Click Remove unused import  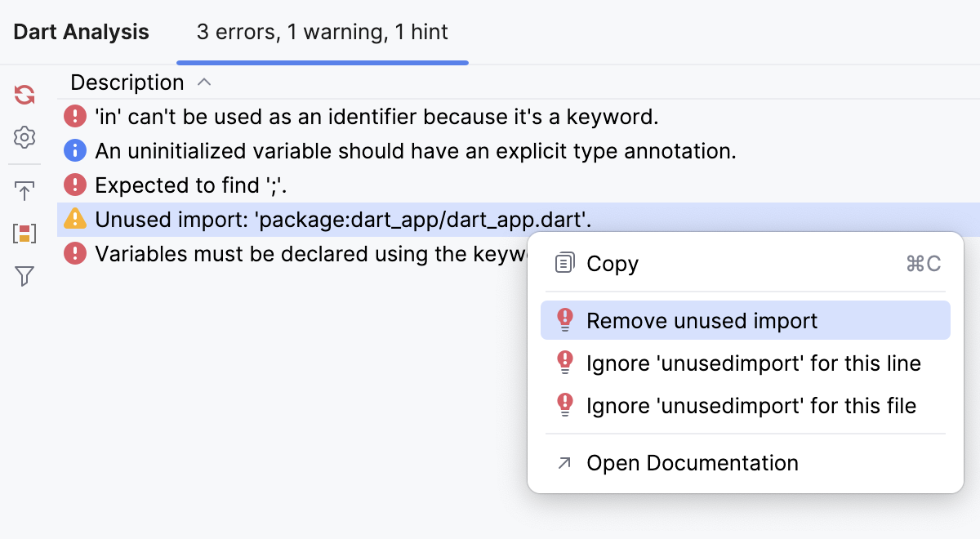tap(701, 320)
